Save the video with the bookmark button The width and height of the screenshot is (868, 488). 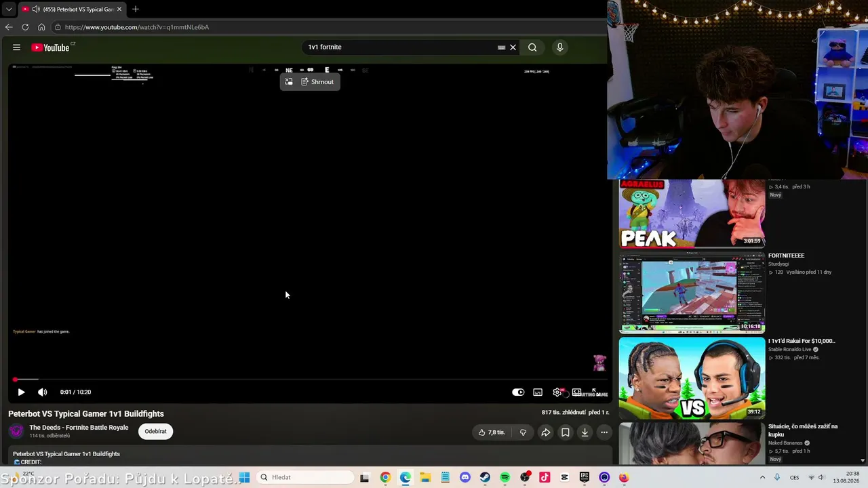point(565,432)
